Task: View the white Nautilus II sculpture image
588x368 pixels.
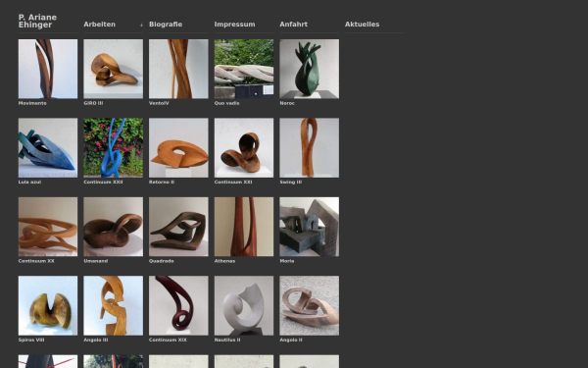Action: point(244,305)
